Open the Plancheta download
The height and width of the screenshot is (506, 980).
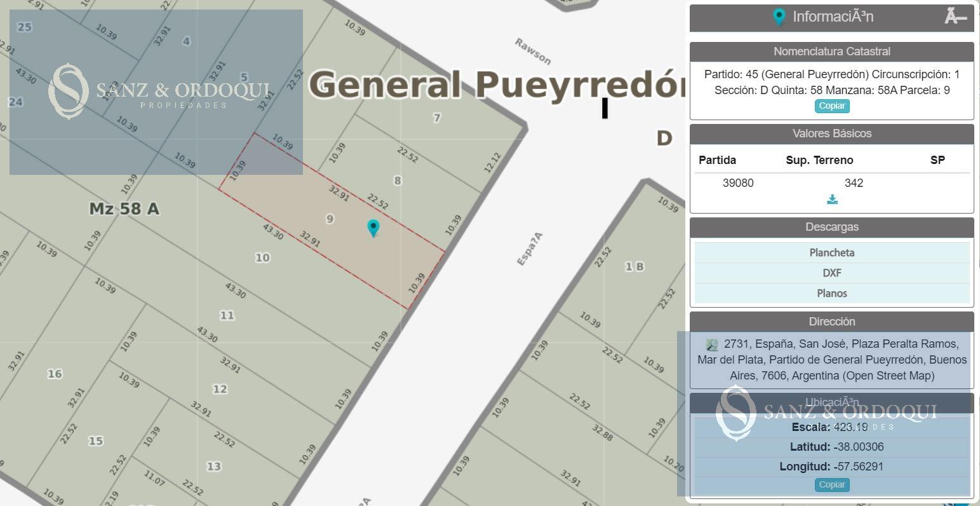832,253
